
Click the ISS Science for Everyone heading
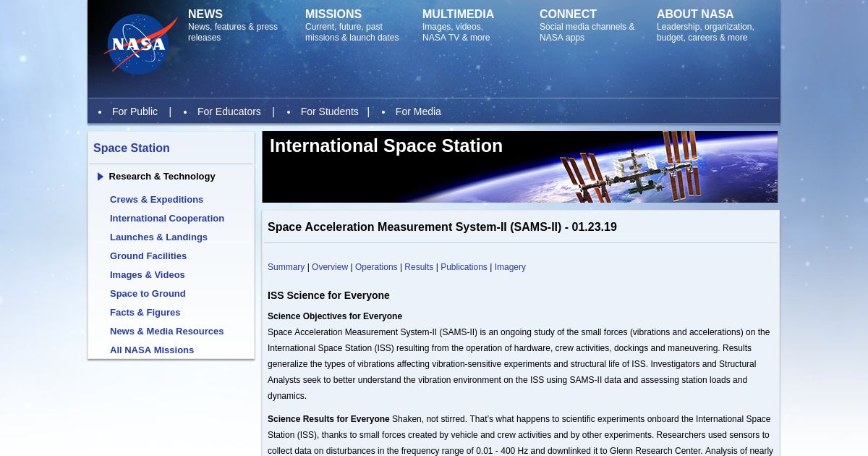pos(328,295)
